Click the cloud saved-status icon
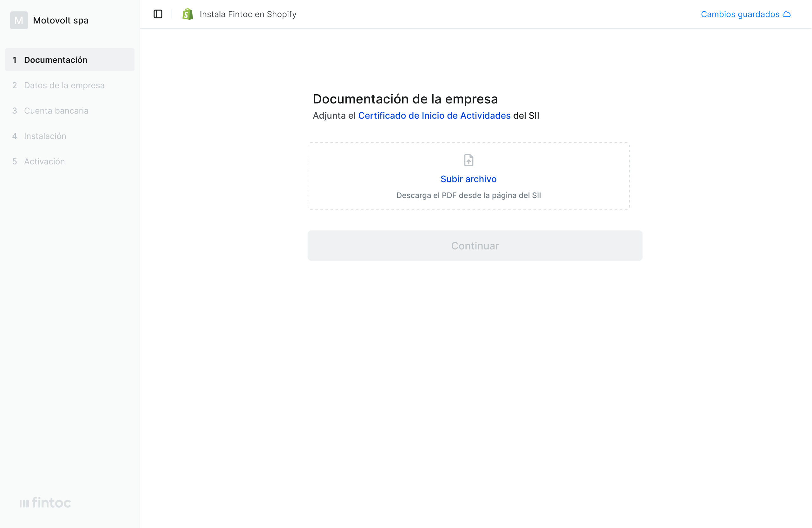The width and height of the screenshot is (812, 528). click(786, 14)
